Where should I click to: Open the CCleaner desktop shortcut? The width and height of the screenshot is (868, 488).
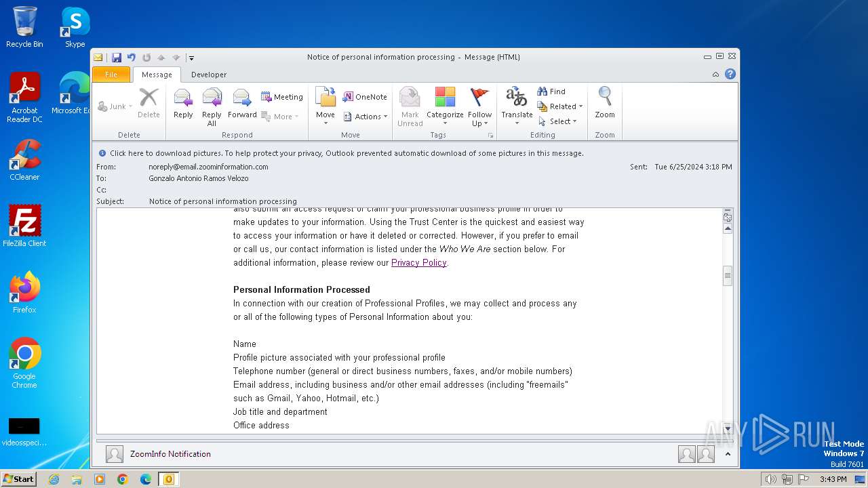(x=24, y=160)
